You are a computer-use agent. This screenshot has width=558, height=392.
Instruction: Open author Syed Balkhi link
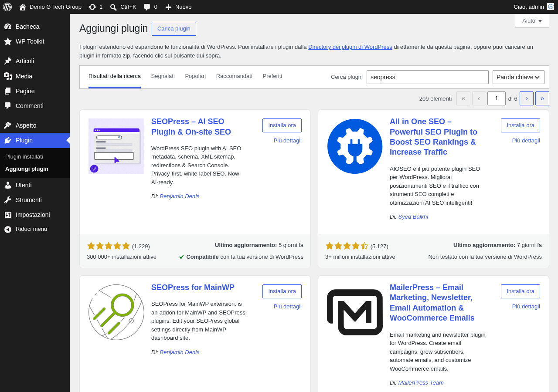pos(413,216)
